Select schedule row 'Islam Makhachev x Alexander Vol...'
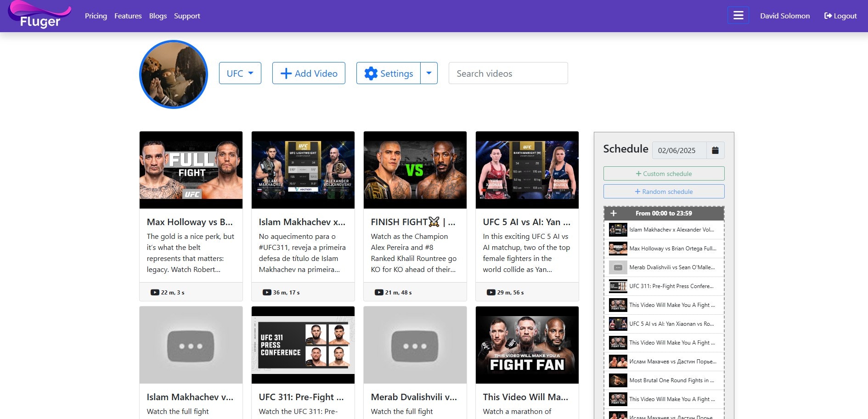Viewport: 868px width, 419px height. (x=664, y=230)
